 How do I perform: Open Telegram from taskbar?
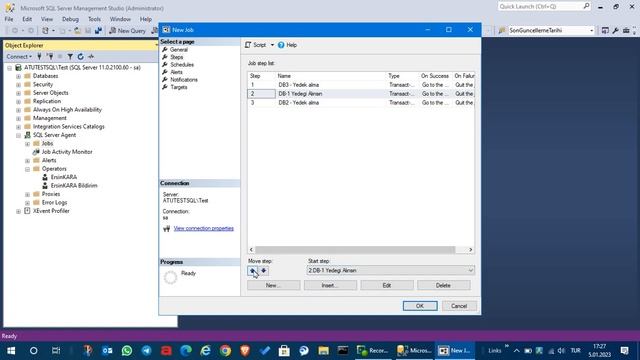(147, 350)
